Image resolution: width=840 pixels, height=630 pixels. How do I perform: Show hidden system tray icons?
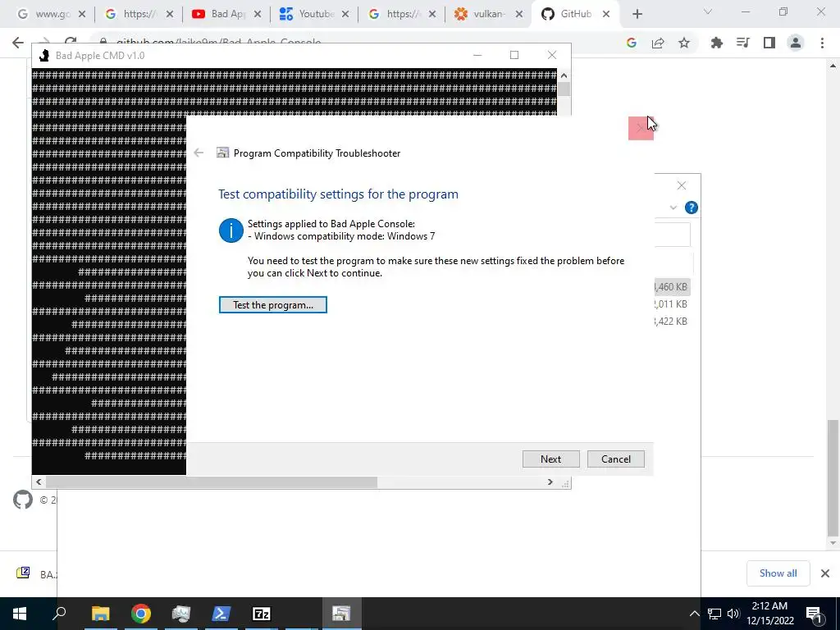pyautogui.click(x=694, y=614)
